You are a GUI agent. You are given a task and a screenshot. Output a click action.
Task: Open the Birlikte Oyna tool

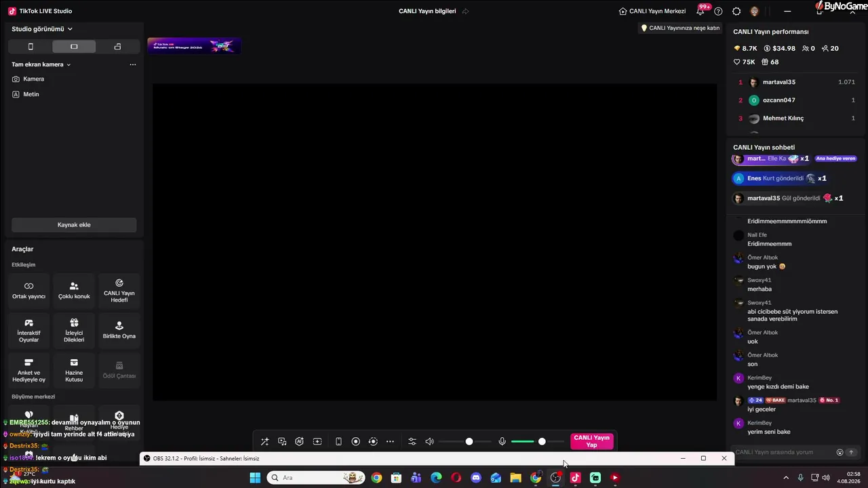[119, 331]
